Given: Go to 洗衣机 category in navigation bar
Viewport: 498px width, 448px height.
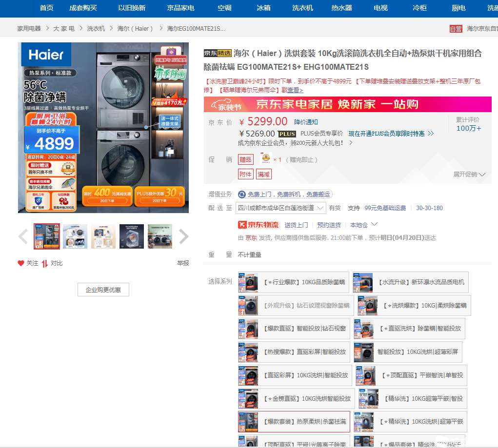Looking at the screenshot, I should tap(302, 8).
